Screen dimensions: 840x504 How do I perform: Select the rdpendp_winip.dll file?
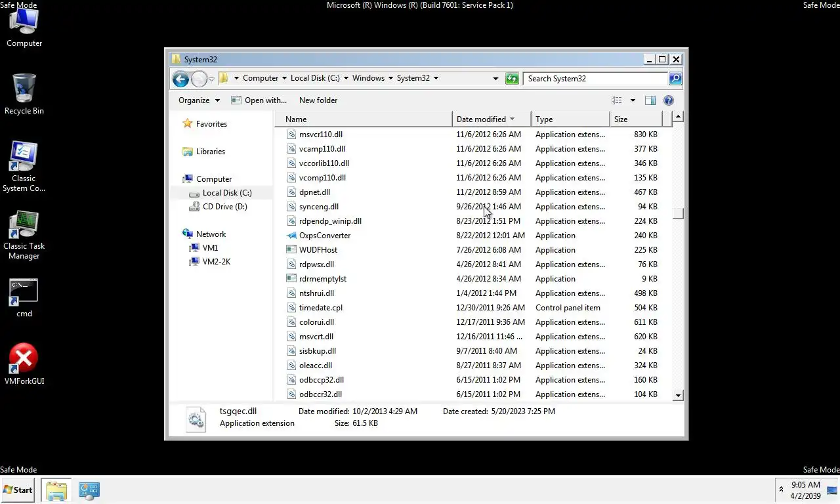(330, 221)
